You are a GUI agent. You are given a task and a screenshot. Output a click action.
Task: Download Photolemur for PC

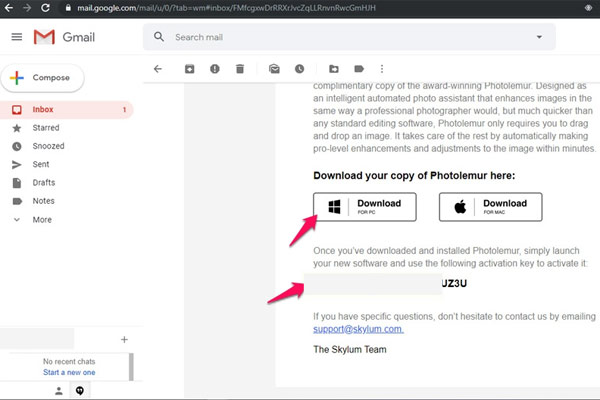[365, 207]
